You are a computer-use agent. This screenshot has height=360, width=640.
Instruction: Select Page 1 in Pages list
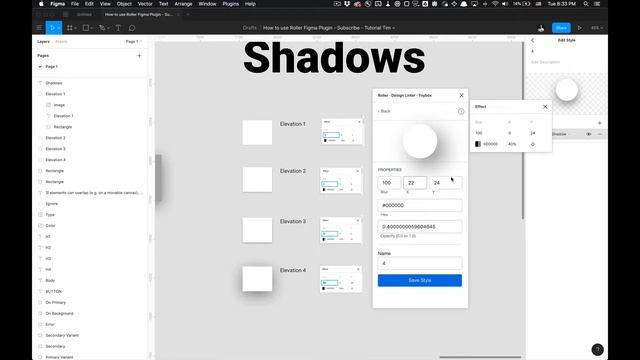51,67
